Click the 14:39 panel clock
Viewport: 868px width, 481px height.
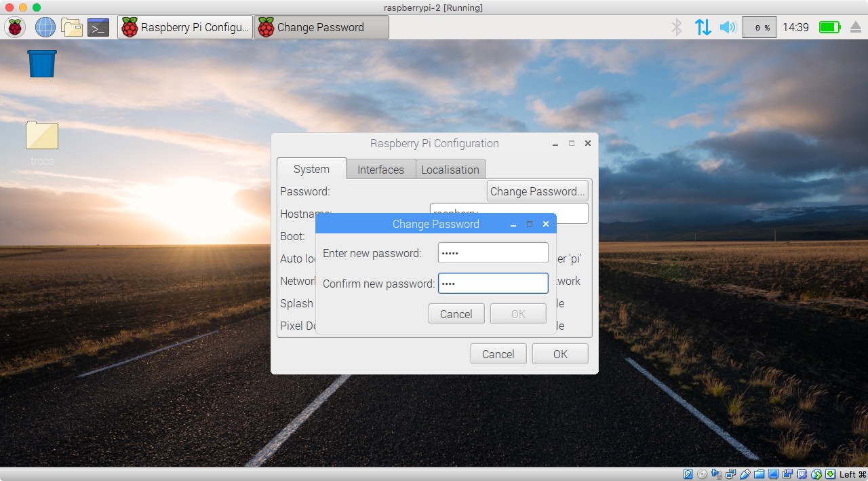click(x=795, y=27)
